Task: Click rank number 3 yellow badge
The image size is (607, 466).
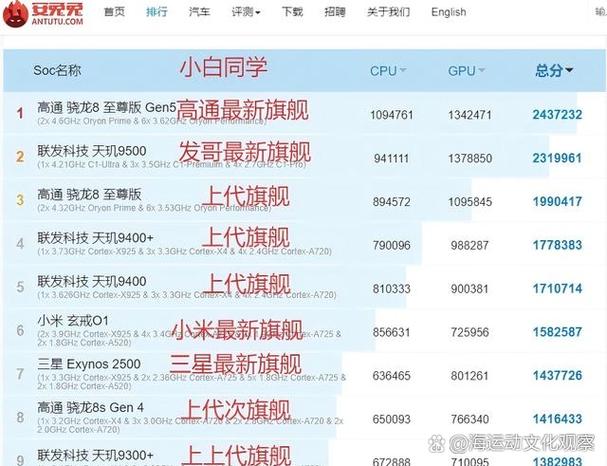Action: click(20, 200)
